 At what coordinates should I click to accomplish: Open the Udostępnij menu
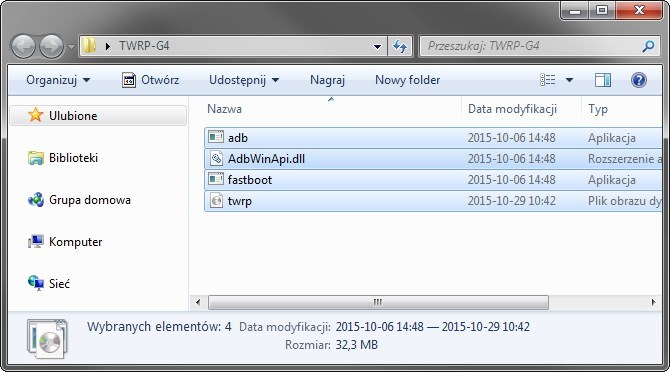tap(244, 80)
